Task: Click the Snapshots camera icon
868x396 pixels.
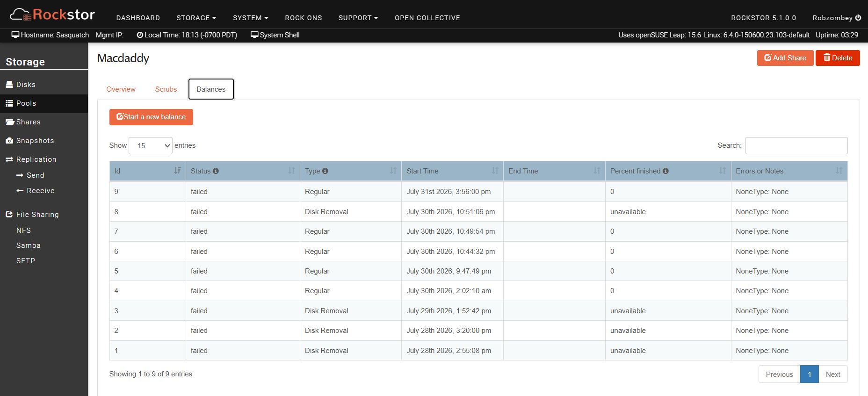Action: [x=9, y=141]
